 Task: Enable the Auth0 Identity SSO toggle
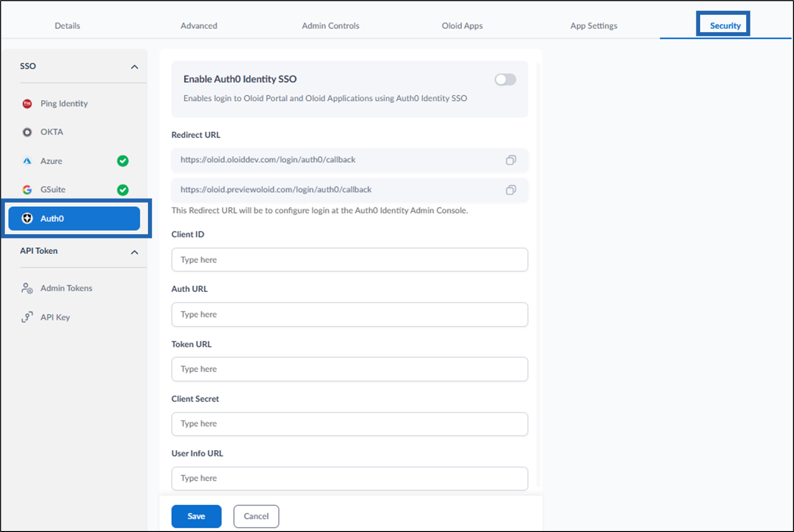505,79
